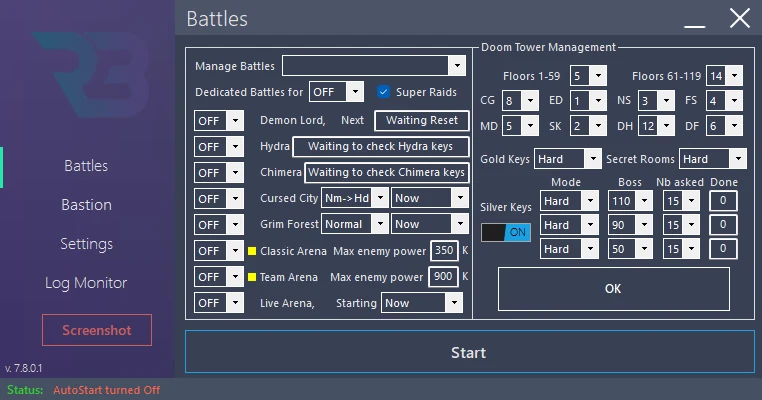Open the DH boss count dropdown
This screenshot has height=400, width=762.
click(x=656, y=126)
